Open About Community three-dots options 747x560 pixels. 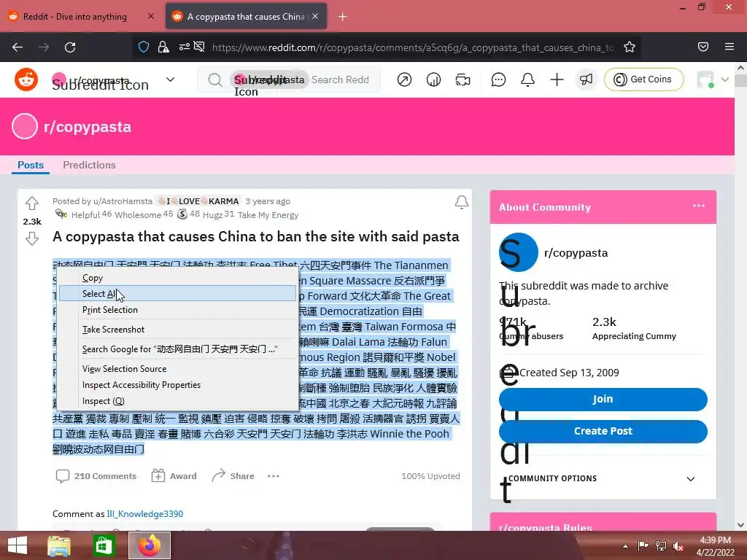click(x=698, y=206)
